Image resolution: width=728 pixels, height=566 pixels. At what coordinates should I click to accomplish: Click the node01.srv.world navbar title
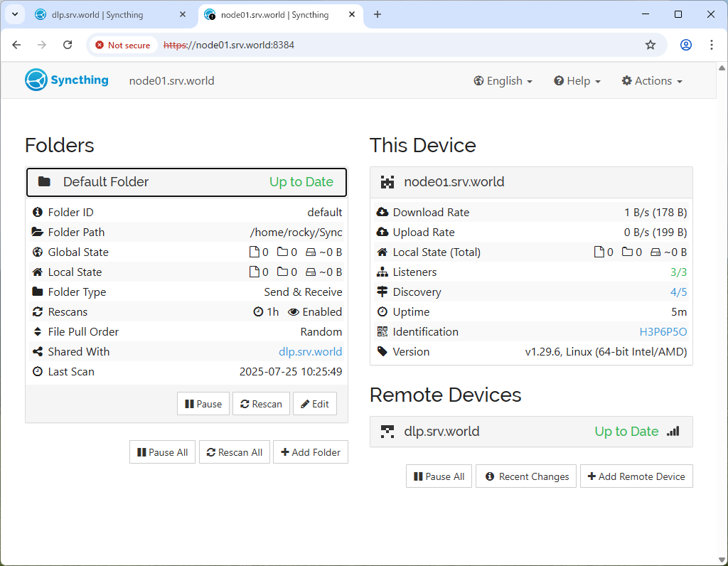[171, 81]
